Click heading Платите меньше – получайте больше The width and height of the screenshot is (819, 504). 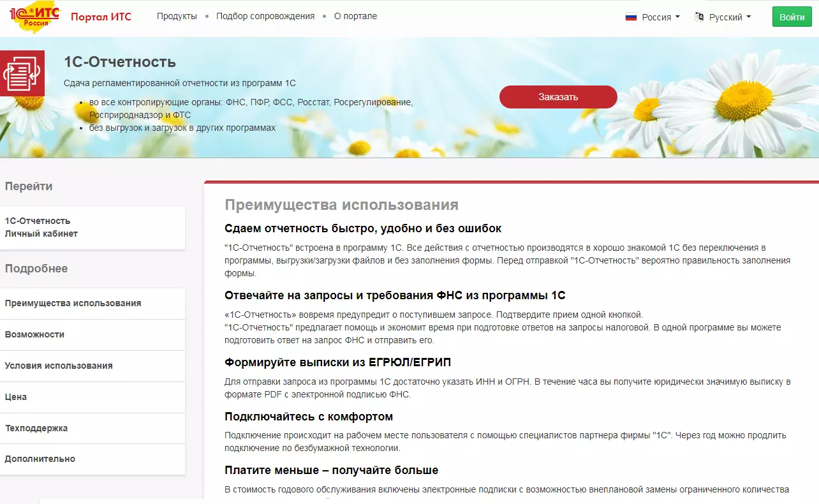pyautogui.click(x=331, y=470)
